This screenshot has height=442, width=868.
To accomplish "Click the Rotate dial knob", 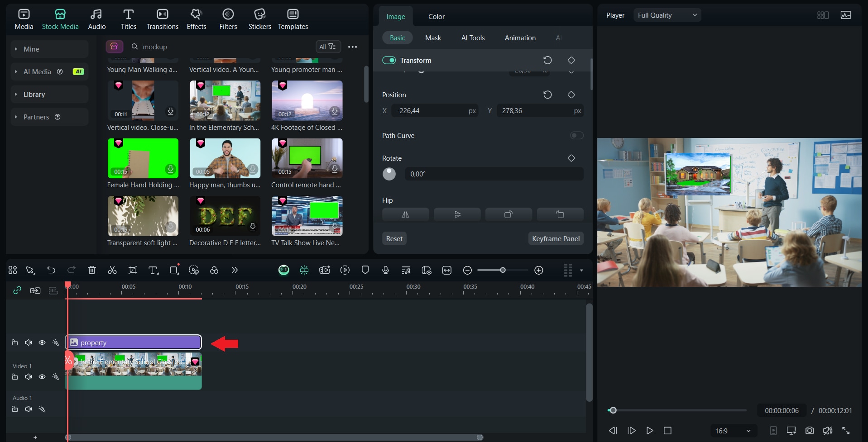I will pyautogui.click(x=389, y=174).
